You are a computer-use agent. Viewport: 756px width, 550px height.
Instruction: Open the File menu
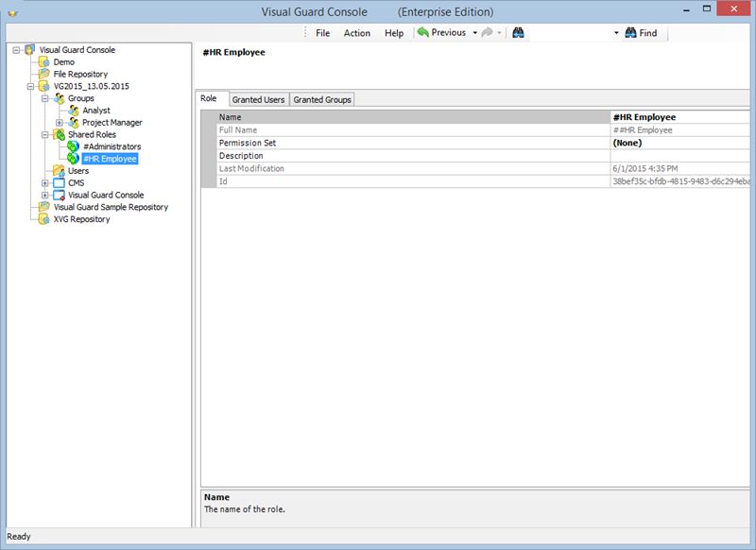pyautogui.click(x=322, y=33)
